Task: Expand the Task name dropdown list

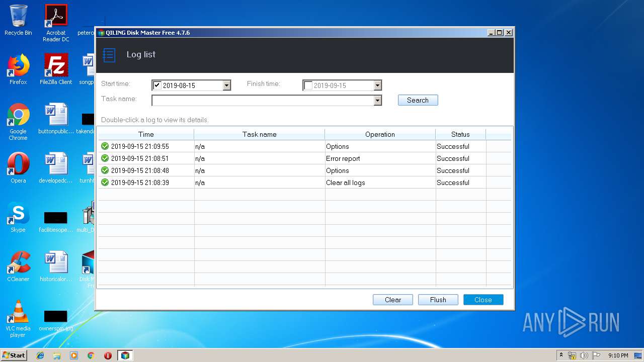Action: [x=377, y=101]
